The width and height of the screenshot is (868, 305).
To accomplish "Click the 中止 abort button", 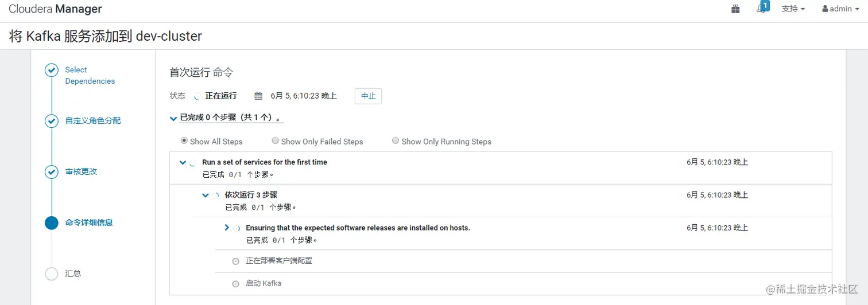I will 368,96.
